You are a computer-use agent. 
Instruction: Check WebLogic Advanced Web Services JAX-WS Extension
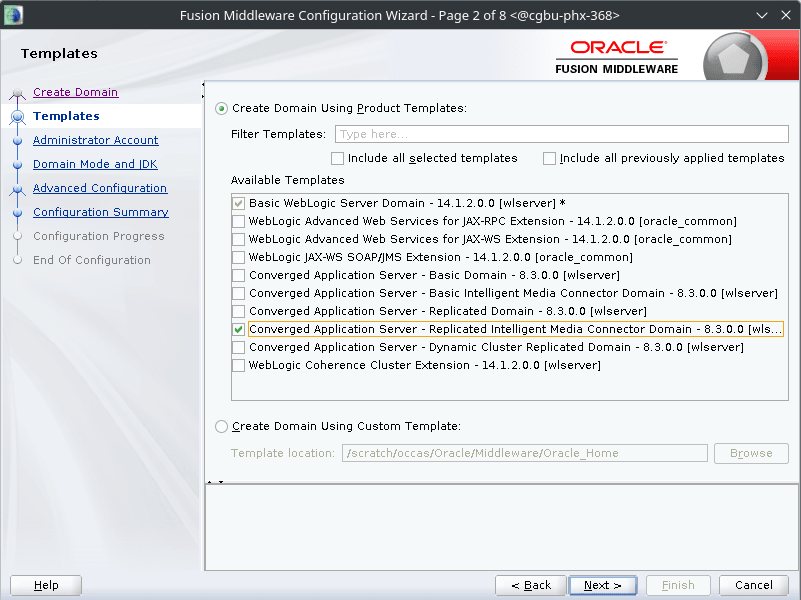tap(238, 239)
